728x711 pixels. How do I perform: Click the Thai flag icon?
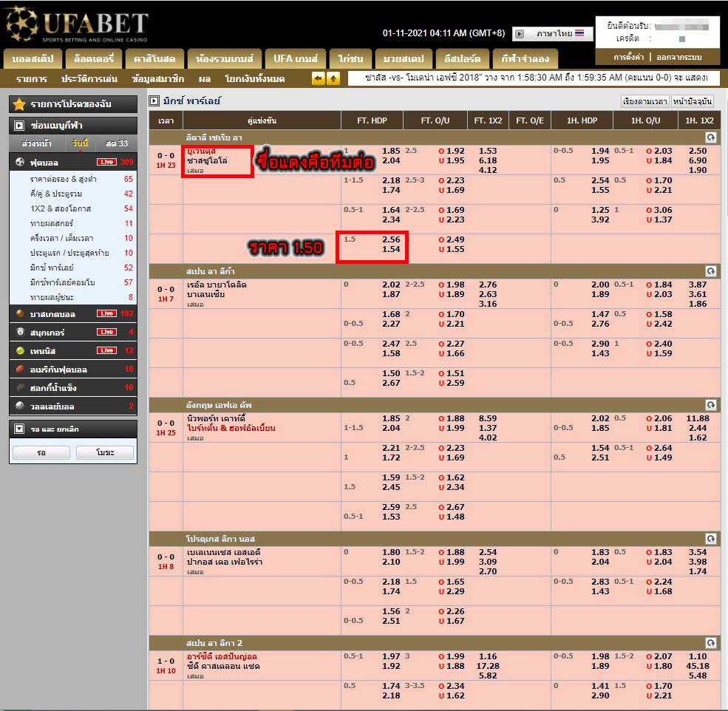pos(579,33)
